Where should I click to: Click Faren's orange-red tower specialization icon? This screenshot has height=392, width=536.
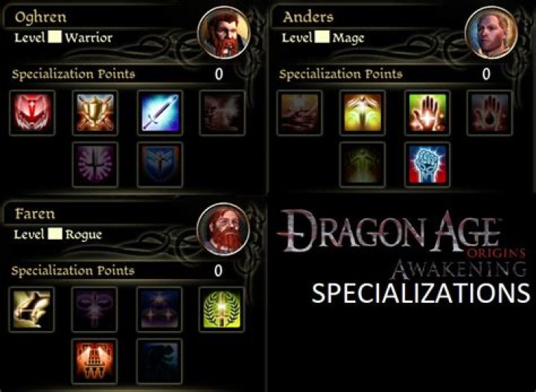[95, 362]
